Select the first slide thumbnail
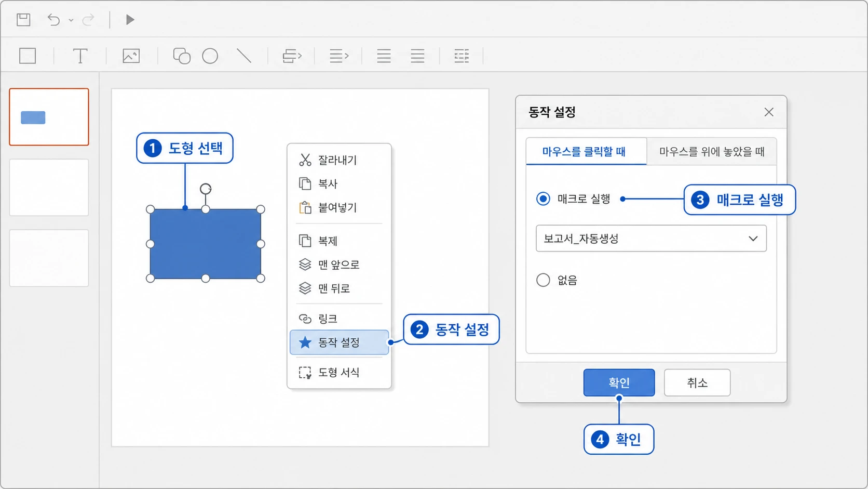The width and height of the screenshot is (868, 489). point(49,117)
